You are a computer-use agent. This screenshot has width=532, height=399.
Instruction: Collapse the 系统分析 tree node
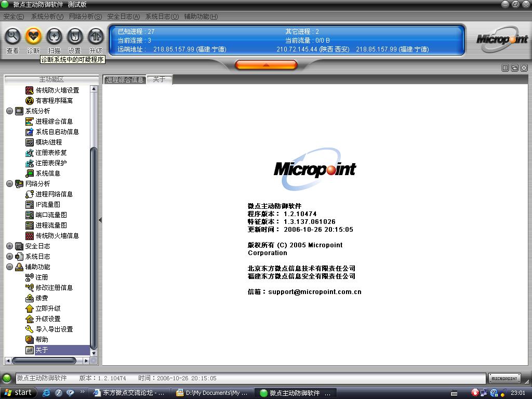coord(9,111)
